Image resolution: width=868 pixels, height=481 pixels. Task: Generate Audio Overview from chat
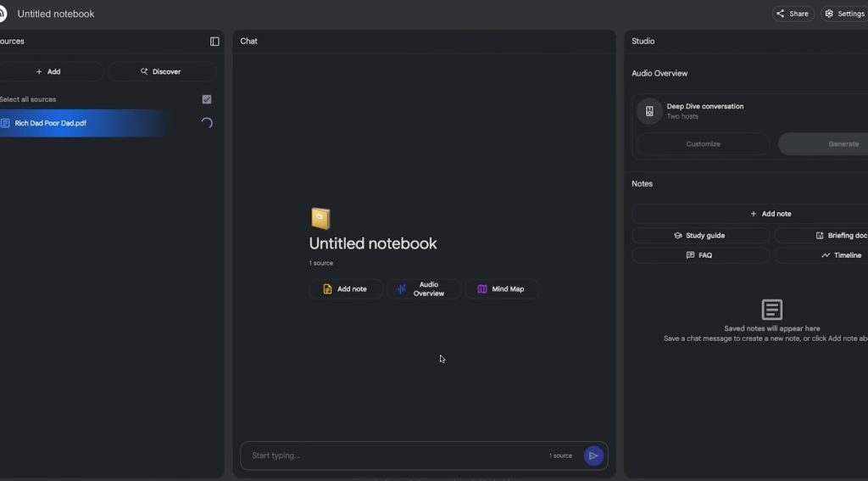[424, 289]
